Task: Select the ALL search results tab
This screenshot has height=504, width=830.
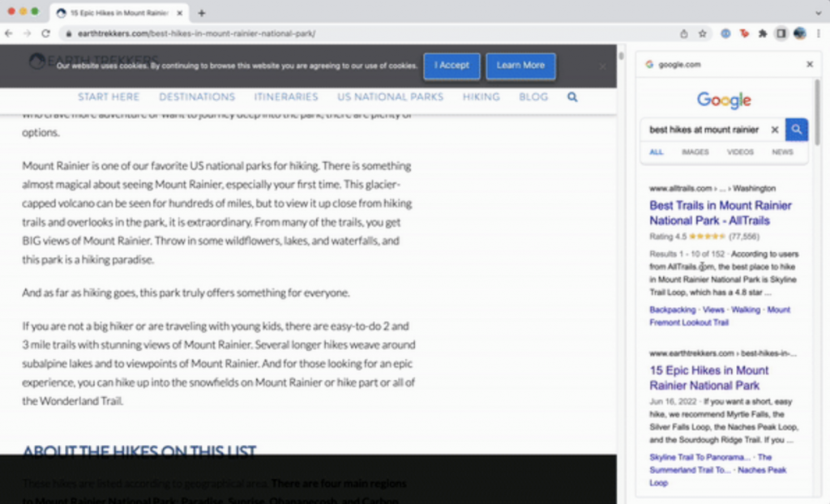Action: (656, 152)
